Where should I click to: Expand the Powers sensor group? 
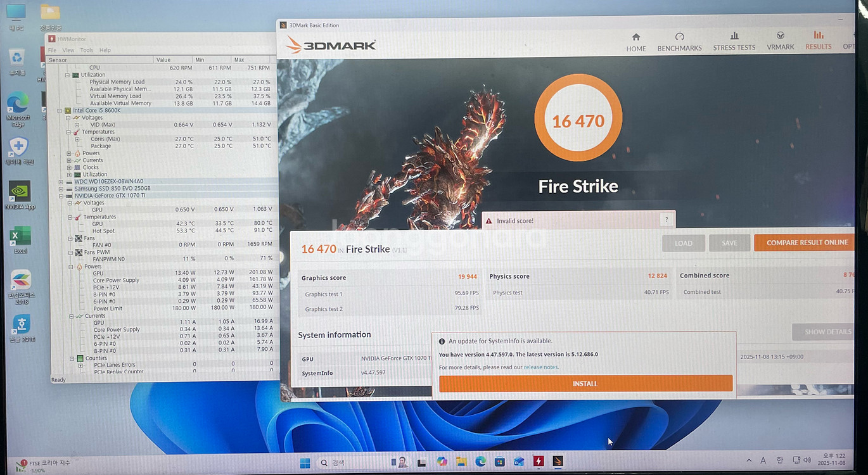[69, 153]
